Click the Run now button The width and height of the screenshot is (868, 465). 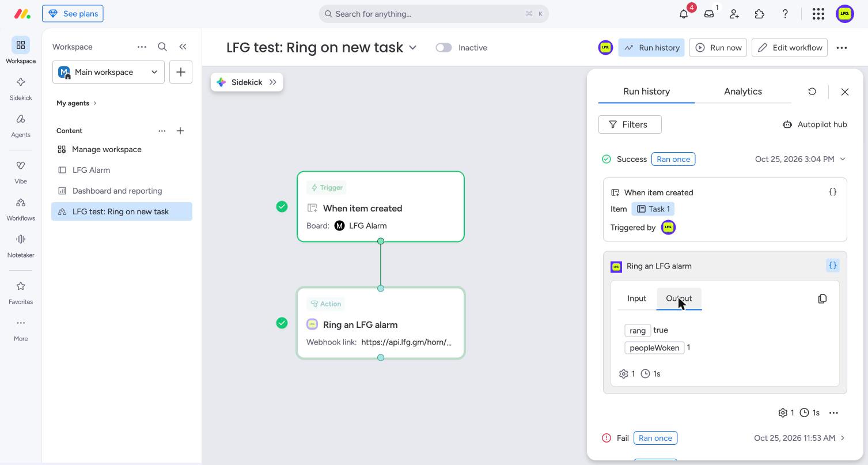coord(718,48)
